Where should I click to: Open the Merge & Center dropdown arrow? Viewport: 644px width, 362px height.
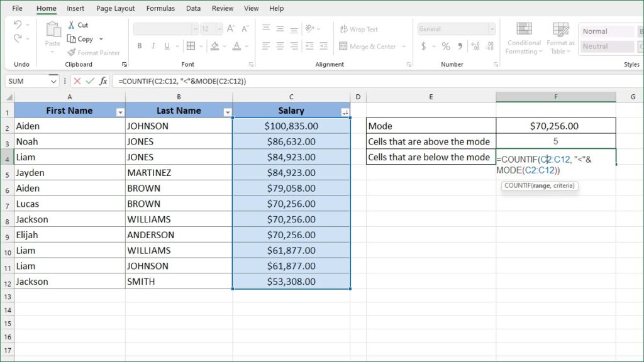404,46
